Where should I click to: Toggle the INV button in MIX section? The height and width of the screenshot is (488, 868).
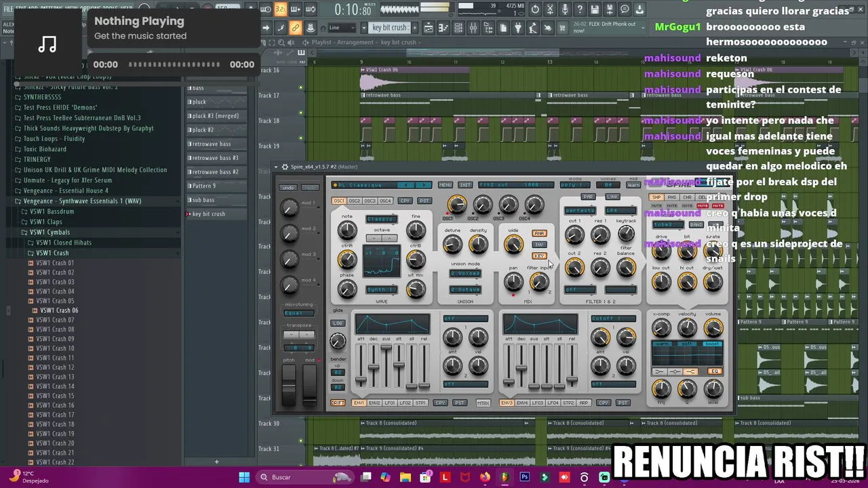click(539, 245)
